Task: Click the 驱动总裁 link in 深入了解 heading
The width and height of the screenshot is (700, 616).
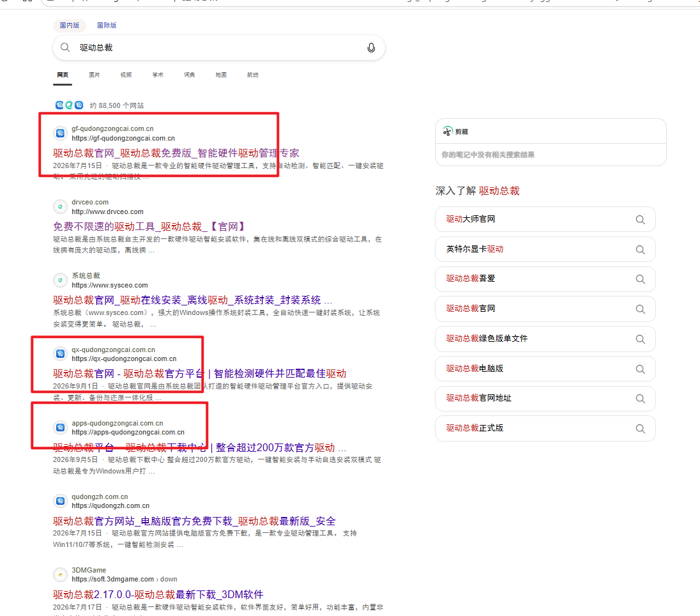Action: click(499, 190)
